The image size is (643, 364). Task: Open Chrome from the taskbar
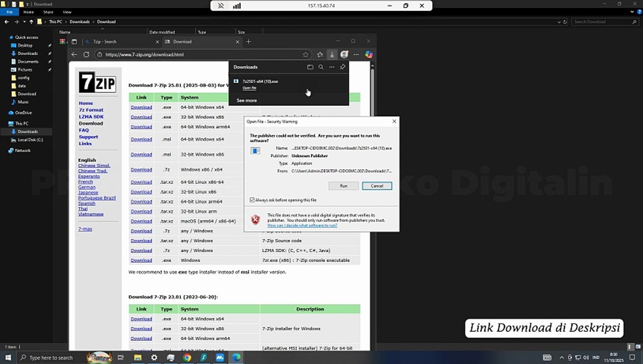pyautogui.click(x=187, y=357)
